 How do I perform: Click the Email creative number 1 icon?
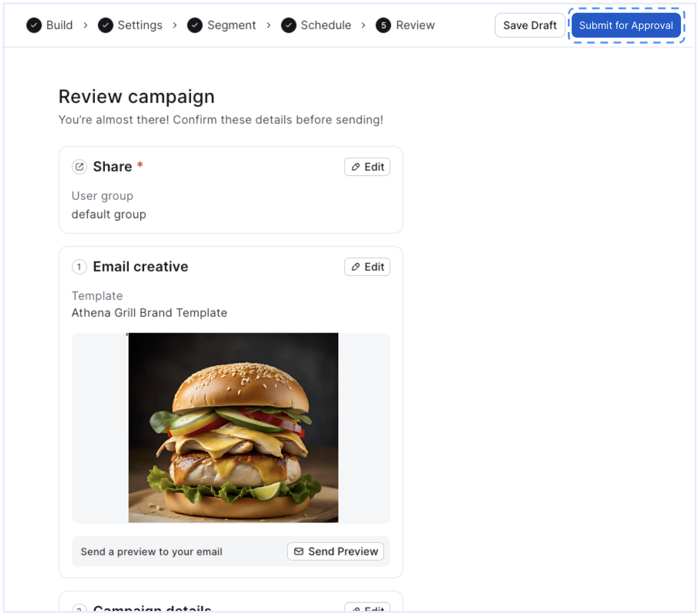click(x=79, y=267)
